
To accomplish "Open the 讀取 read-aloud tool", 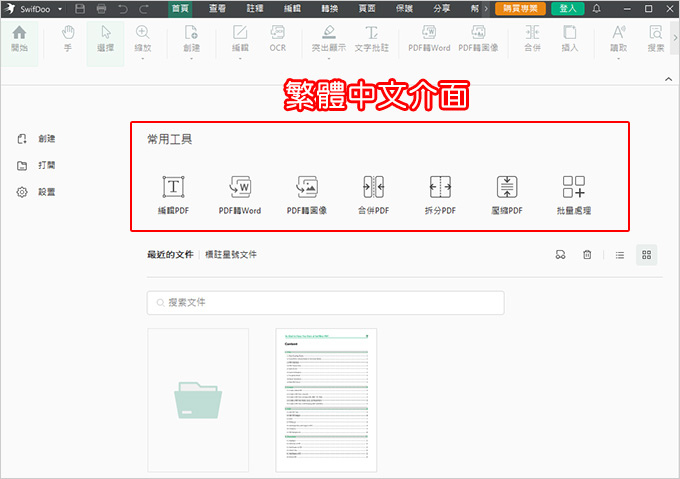I will point(618,39).
